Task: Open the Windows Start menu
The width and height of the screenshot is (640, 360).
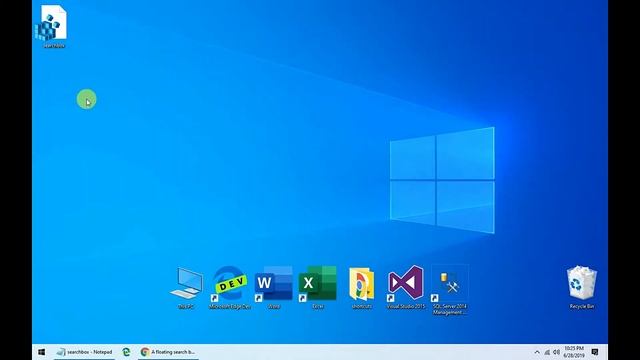Action: (42, 352)
